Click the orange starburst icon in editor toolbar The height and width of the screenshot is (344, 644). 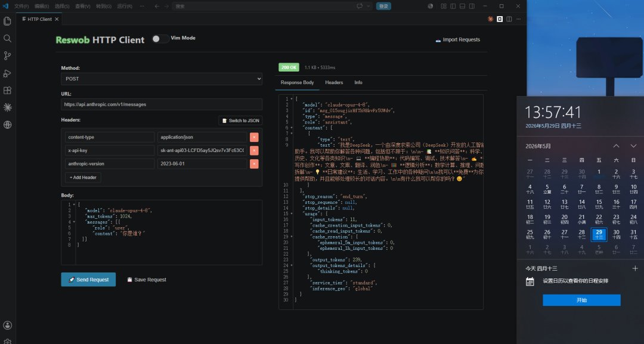click(490, 19)
